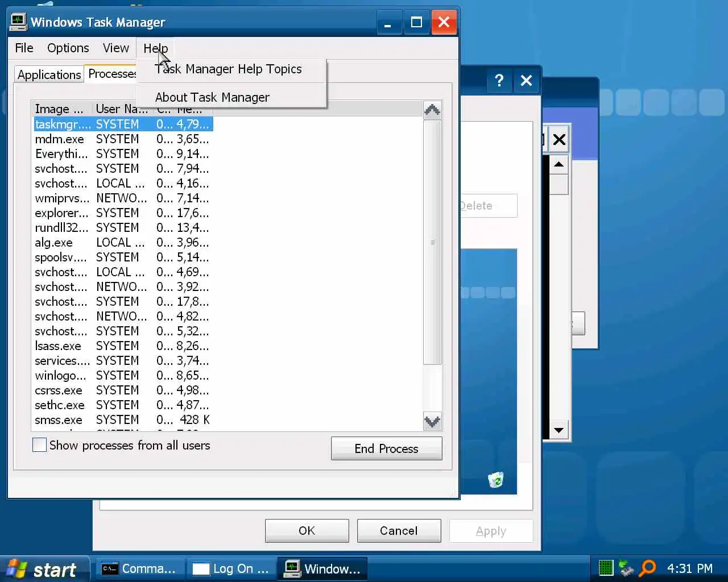
Task: Click the OK button
Action: tap(307, 530)
